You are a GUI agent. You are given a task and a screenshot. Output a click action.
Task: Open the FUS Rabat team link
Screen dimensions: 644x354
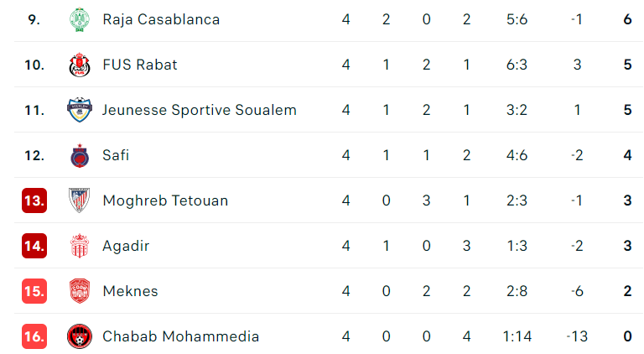[140, 65]
